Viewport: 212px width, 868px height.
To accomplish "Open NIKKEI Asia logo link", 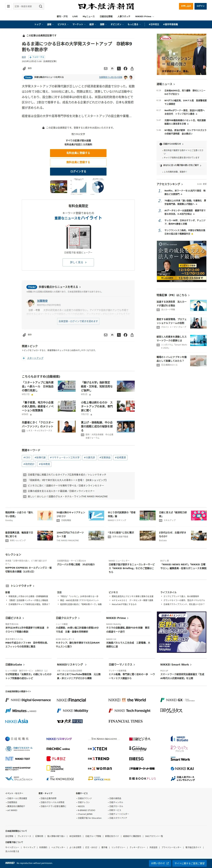I will (17, 721).
